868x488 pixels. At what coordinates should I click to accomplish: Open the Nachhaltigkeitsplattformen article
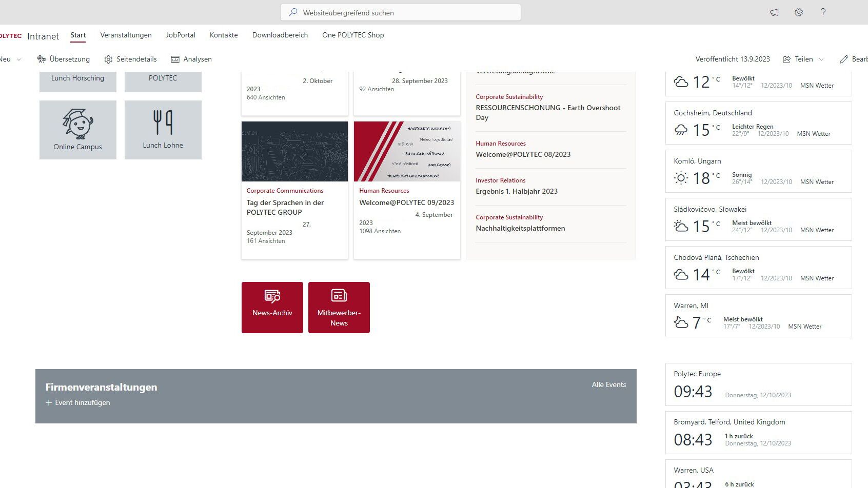click(x=520, y=228)
